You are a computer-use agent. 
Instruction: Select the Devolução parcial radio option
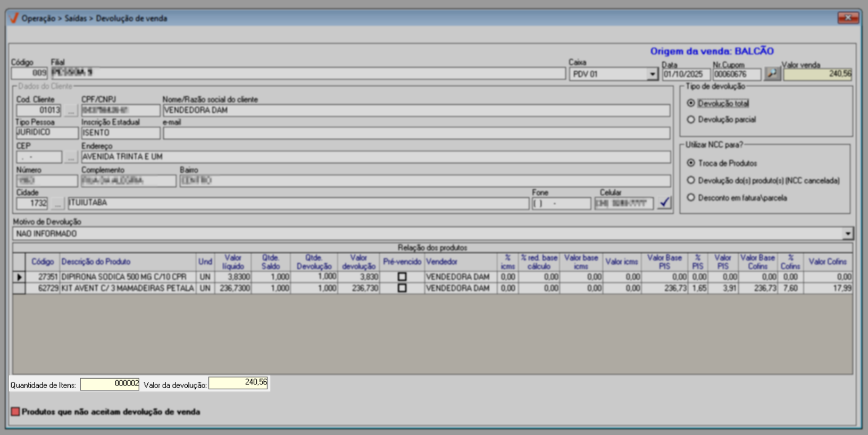coord(691,120)
